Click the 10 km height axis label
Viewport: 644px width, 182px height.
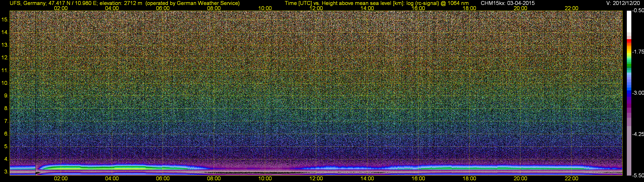click(5, 83)
